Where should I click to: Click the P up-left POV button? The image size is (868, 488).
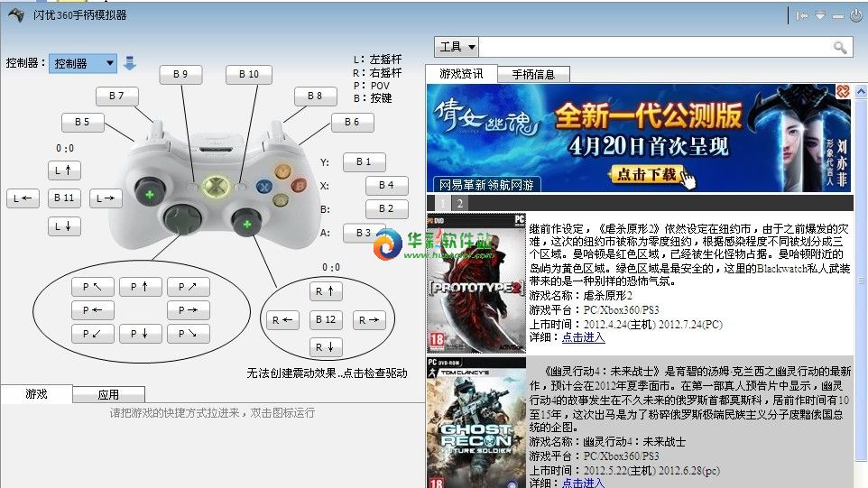click(x=92, y=287)
